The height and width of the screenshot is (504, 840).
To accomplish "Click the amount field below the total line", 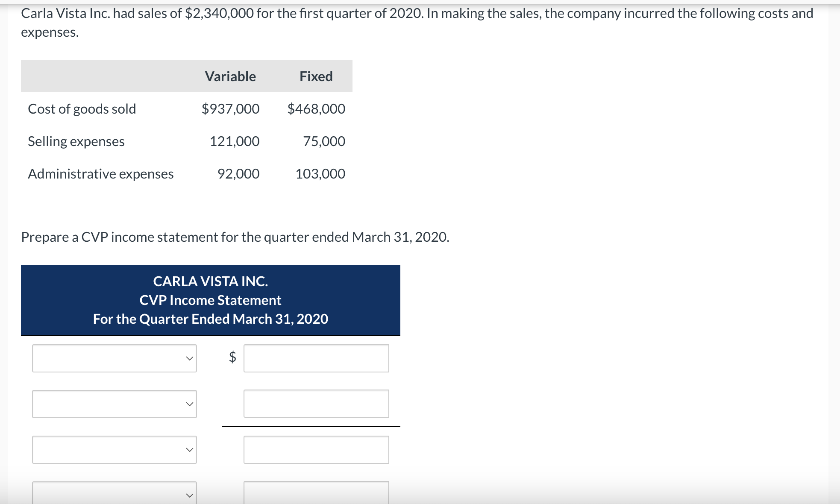I will point(316,449).
